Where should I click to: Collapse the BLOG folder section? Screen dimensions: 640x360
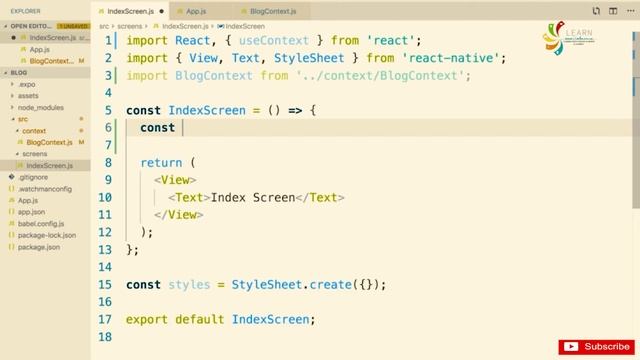19,73
